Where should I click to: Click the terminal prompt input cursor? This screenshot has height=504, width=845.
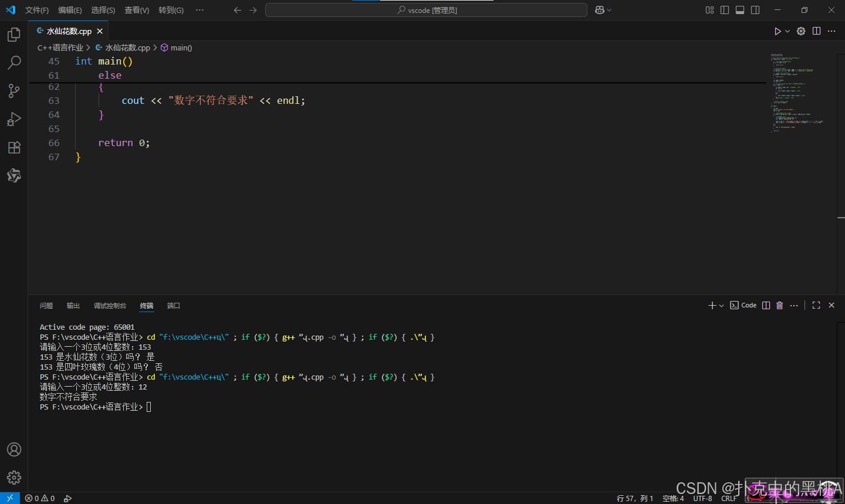(x=149, y=407)
